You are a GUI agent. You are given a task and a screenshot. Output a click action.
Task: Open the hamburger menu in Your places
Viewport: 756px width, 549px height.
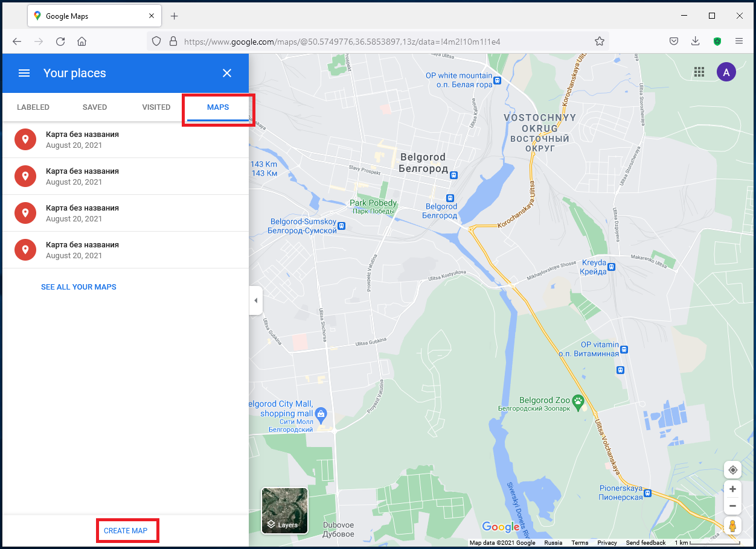(24, 73)
